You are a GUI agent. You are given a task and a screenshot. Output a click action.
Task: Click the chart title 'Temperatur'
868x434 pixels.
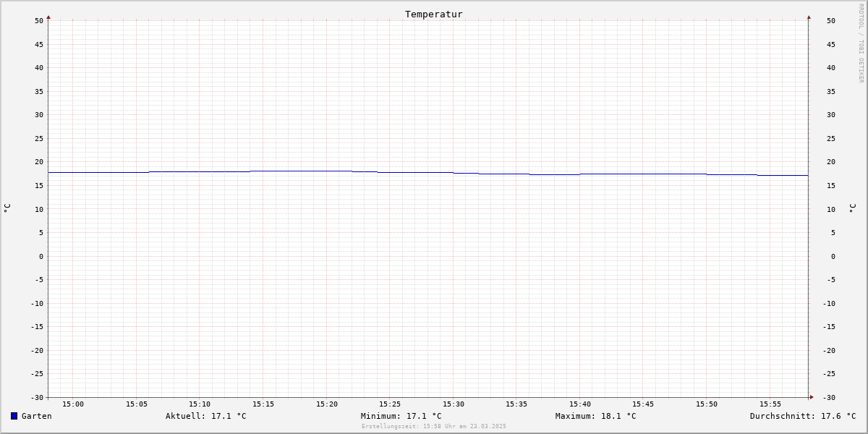pos(434,14)
